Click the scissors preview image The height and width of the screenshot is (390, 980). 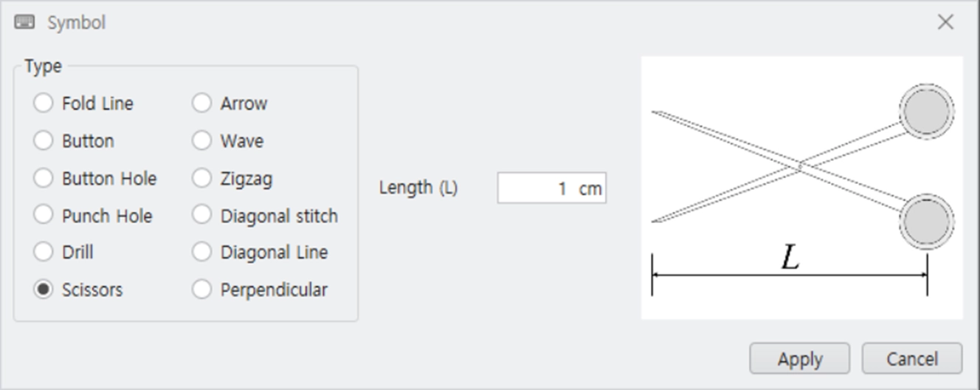coord(802,188)
